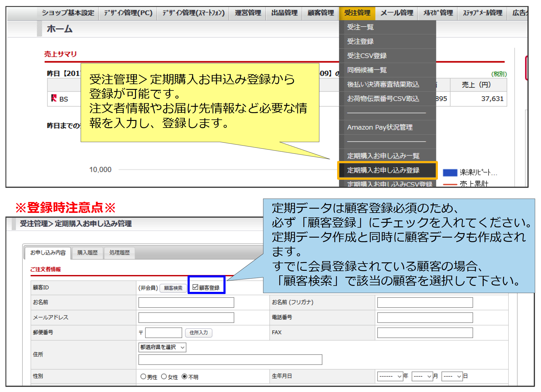Switch to the 購入履歴 tab
The image size is (541, 392).
point(87,253)
